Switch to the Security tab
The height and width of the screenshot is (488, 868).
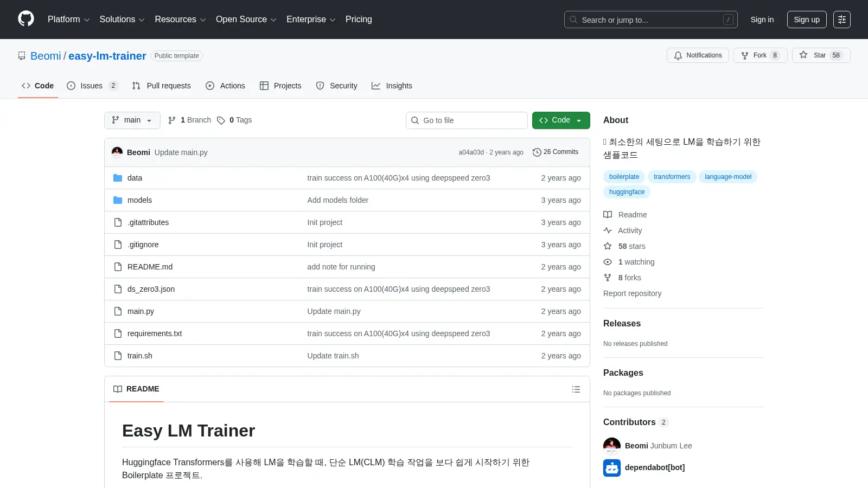(x=336, y=86)
